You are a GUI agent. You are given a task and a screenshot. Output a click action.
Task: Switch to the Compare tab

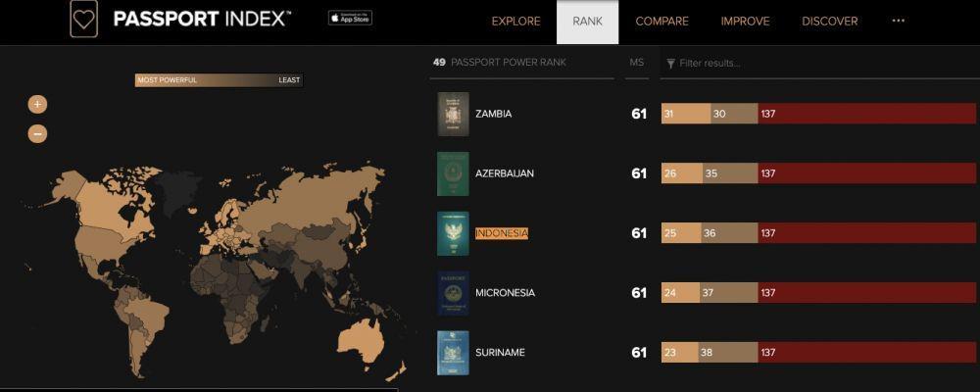pos(661,22)
